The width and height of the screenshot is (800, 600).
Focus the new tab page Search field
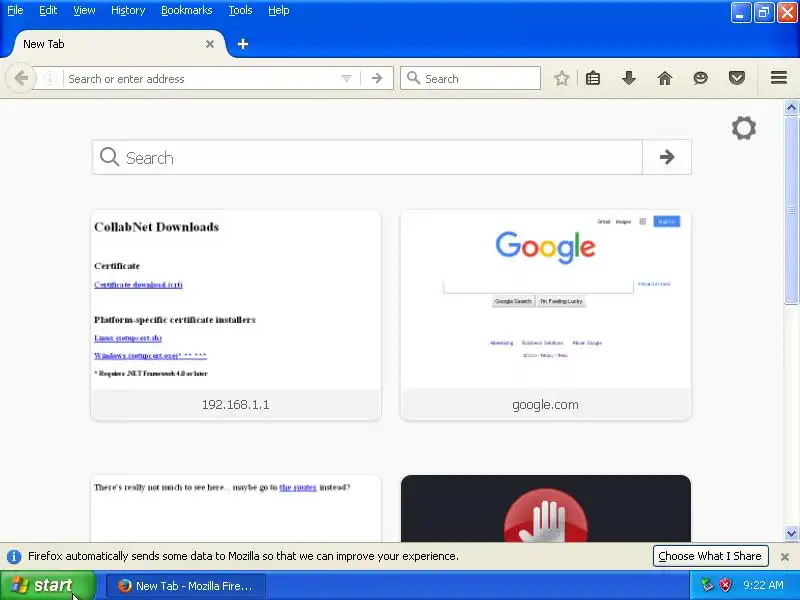click(x=367, y=157)
